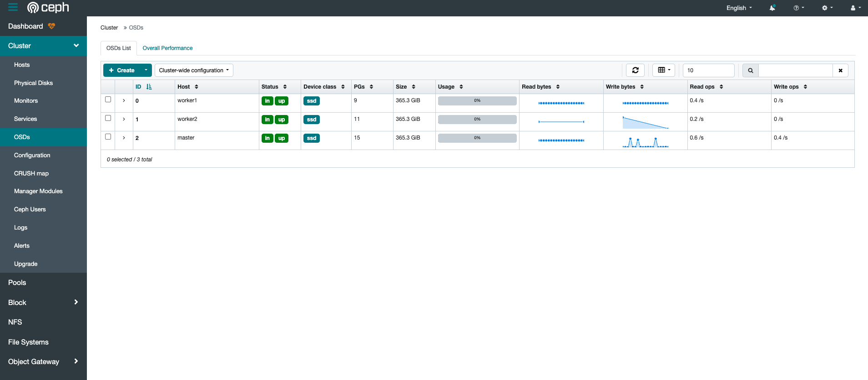Click the Create button
The width and height of the screenshot is (868, 380).
pyautogui.click(x=122, y=70)
